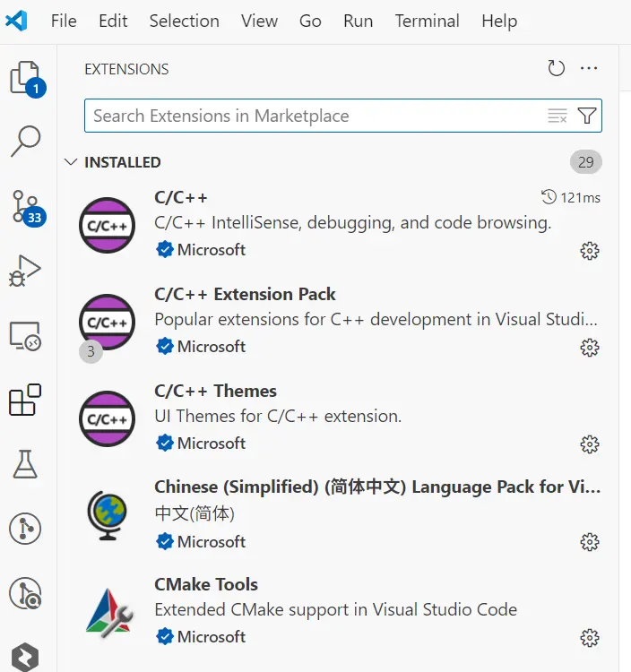This screenshot has width=631, height=672.
Task: Open manage gear for C/C++ extension
Action: click(590, 251)
